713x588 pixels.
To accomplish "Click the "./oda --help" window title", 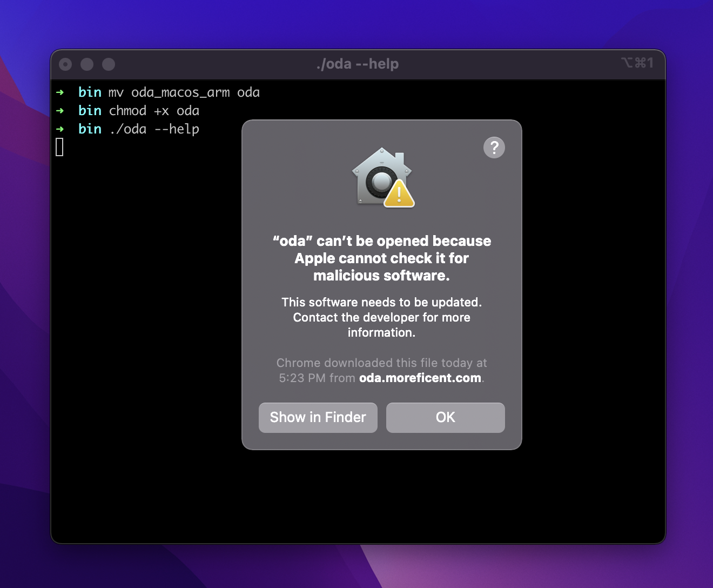I will pos(357,64).
